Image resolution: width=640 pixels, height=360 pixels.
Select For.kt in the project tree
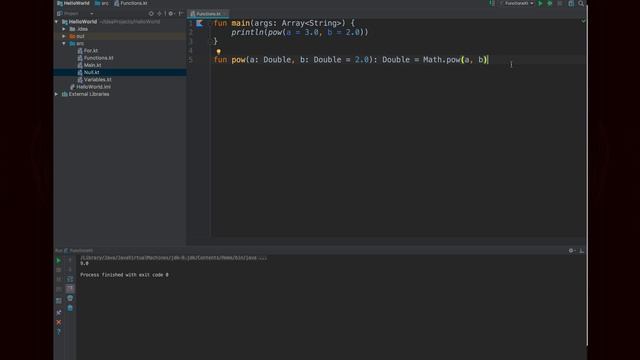coord(91,51)
